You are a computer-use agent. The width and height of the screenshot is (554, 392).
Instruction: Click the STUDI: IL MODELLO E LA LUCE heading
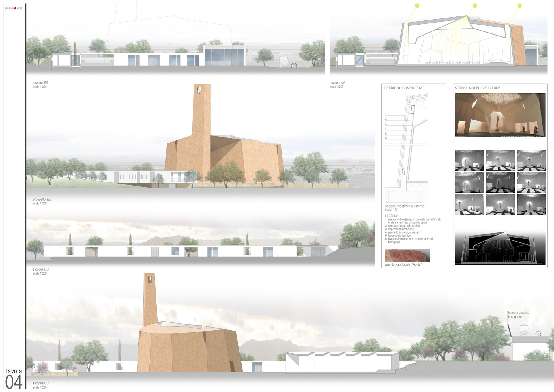click(477, 88)
